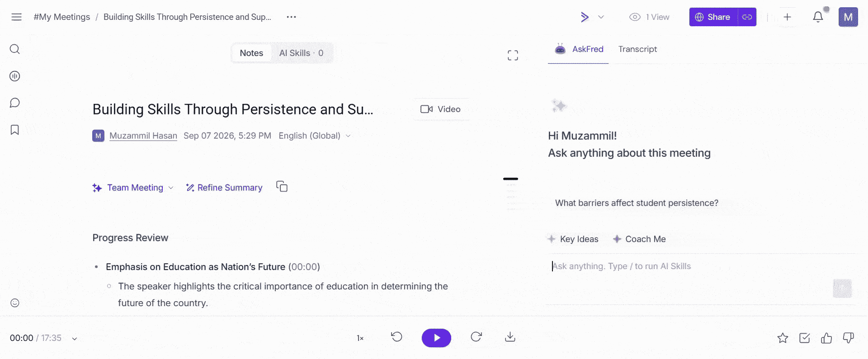The width and height of the screenshot is (868, 359).
Task: Give thumbs down feedback
Action: (x=849, y=338)
